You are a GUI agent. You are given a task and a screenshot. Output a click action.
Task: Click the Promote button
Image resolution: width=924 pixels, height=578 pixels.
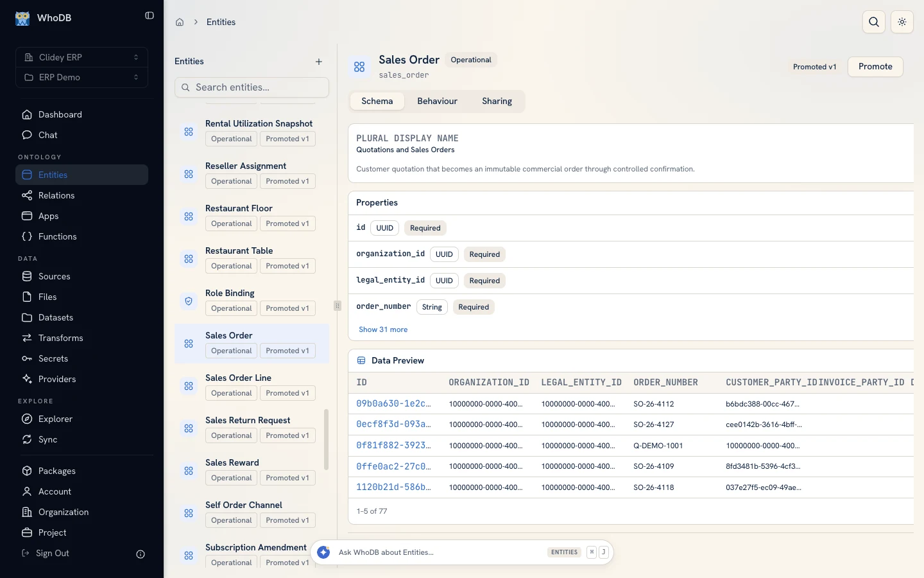coord(875,67)
